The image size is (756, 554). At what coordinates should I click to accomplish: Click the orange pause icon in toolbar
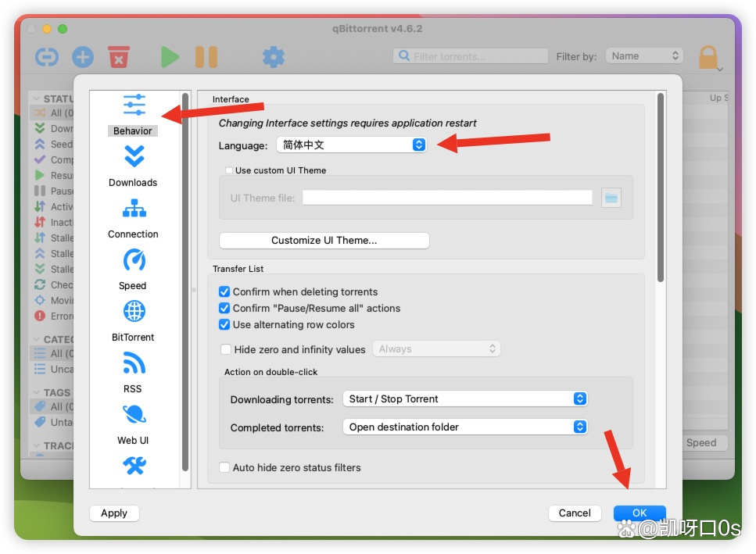click(206, 57)
